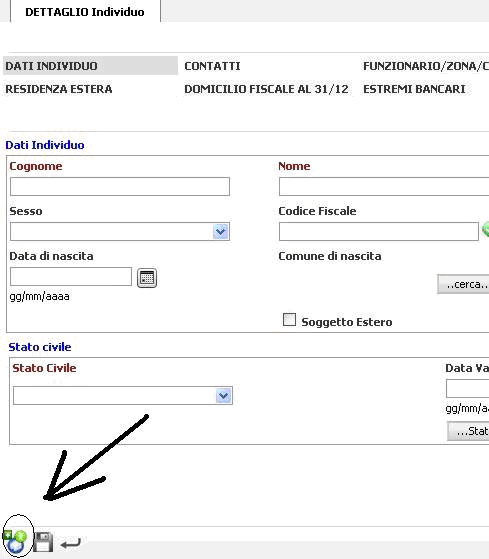Image resolution: width=489 pixels, height=559 pixels.
Task: Expand the Sesso dropdown
Action: (221, 232)
